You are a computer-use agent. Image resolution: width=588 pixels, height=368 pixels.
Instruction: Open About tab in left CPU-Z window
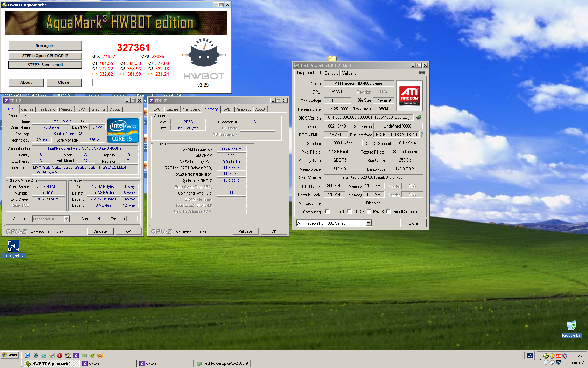point(115,109)
